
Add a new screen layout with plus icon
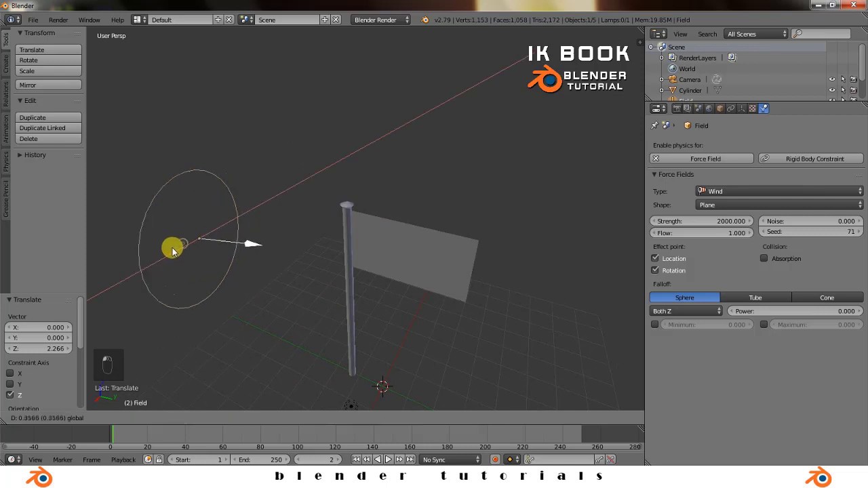(218, 20)
